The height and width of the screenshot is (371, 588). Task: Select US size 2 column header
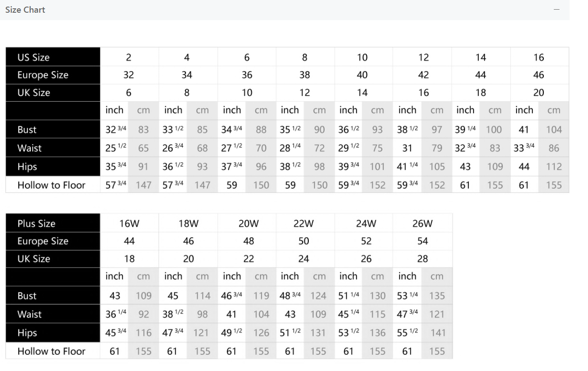(x=128, y=57)
